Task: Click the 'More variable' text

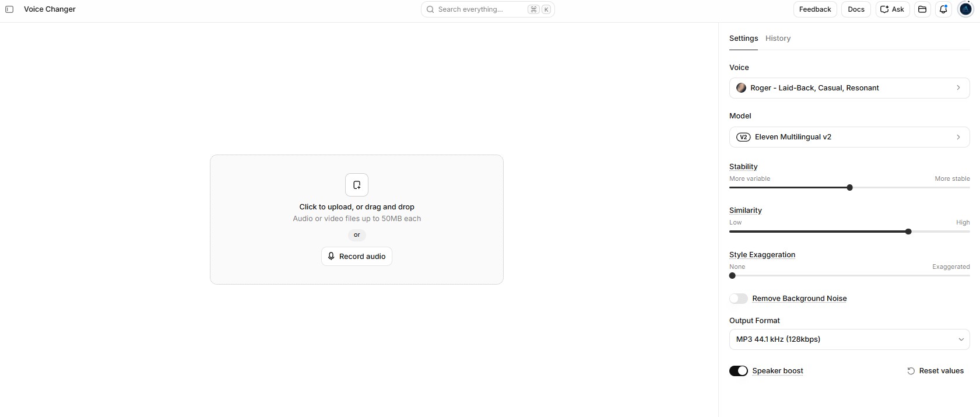Action: (750, 179)
